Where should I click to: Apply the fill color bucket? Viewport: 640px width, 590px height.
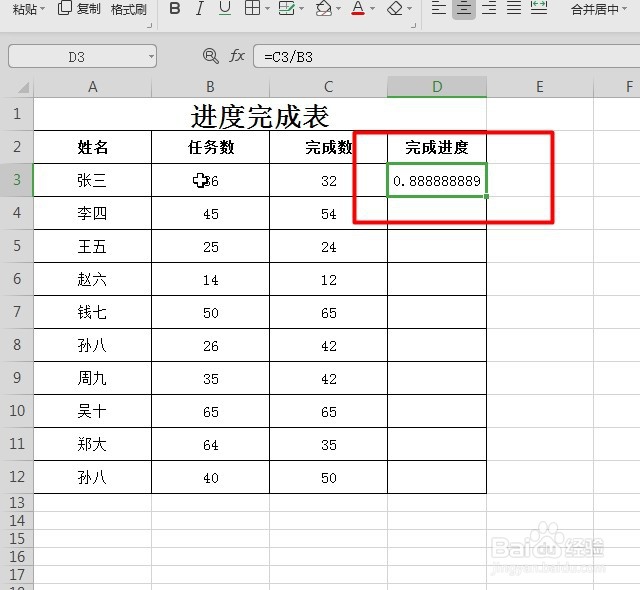tap(324, 8)
